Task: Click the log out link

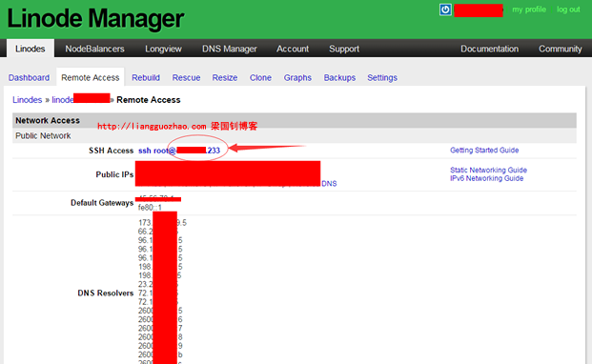Action: [x=568, y=10]
